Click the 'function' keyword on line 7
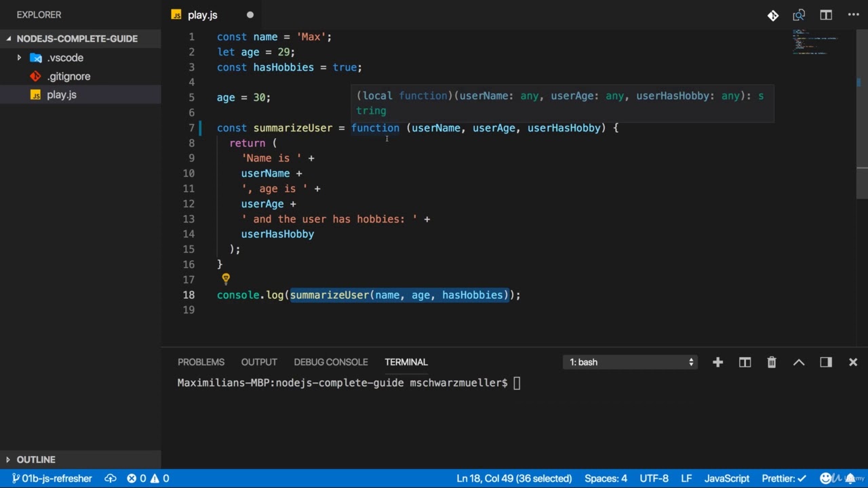 [x=375, y=127]
